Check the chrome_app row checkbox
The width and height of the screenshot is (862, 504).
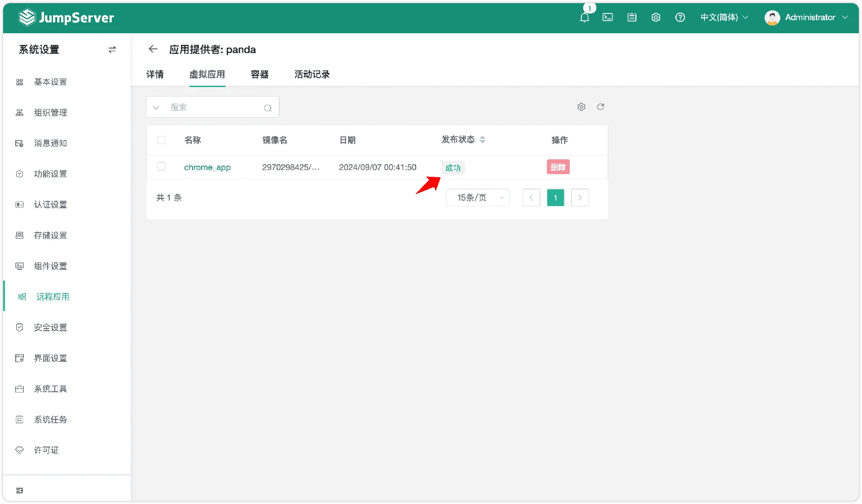161,167
